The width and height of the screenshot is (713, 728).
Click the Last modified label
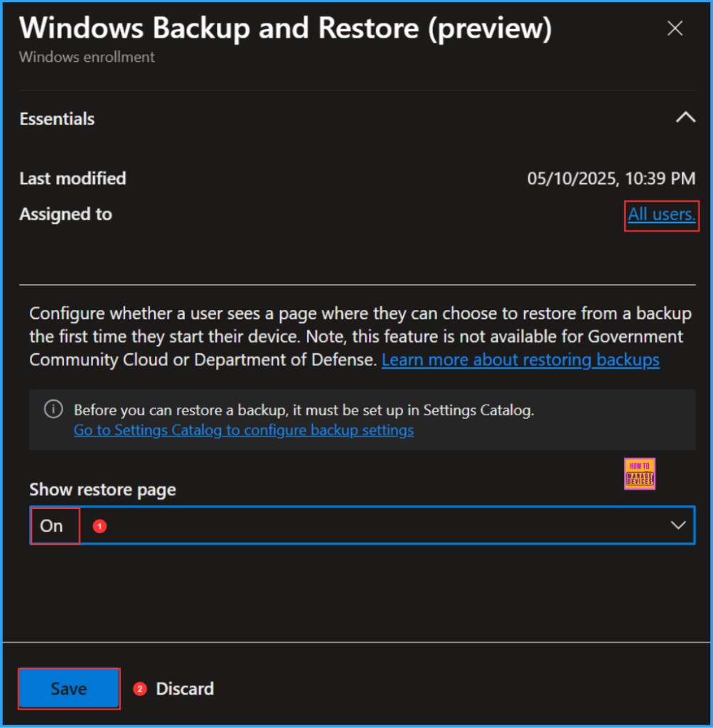(73, 178)
